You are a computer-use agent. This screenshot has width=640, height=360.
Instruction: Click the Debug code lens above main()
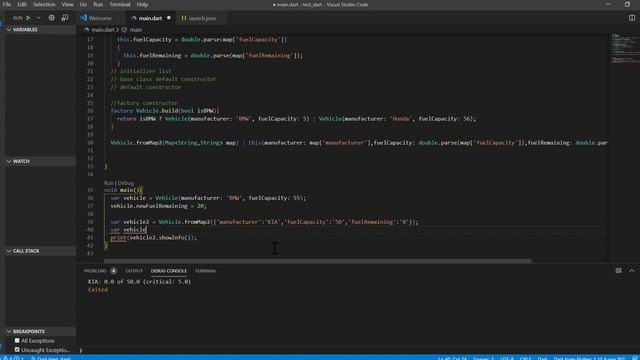point(126,183)
